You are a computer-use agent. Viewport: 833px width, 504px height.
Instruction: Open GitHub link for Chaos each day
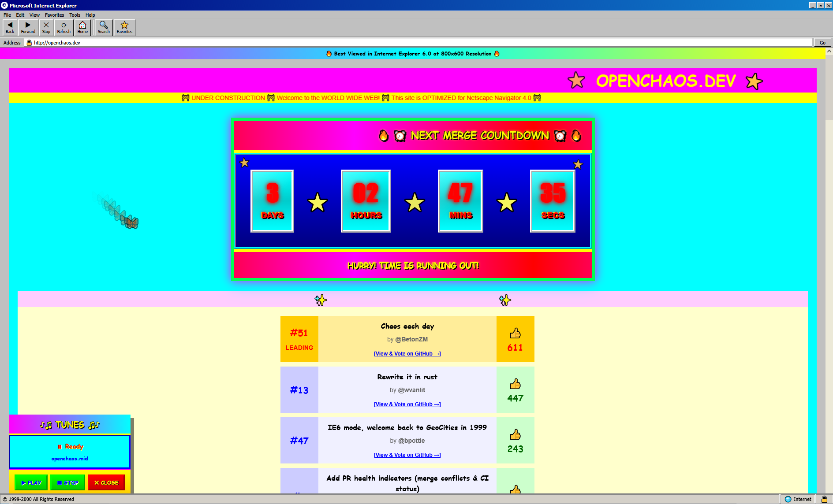pos(407,354)
